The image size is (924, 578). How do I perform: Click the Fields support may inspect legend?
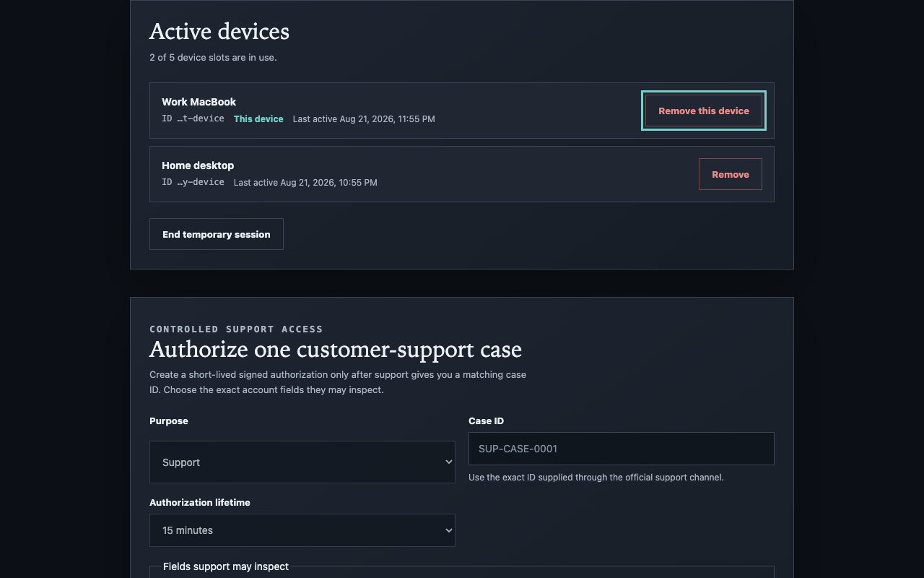[226, 566]
